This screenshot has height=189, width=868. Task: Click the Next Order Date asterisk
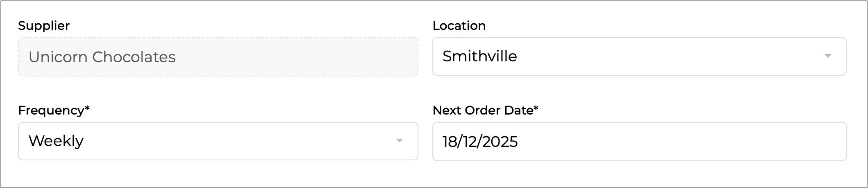click(x=536, y=109)
